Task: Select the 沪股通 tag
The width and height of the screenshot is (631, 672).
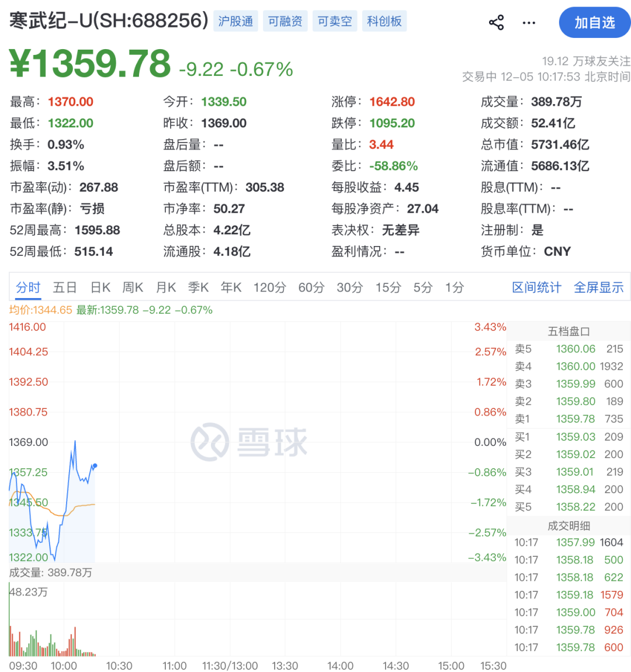Action: tap(235, 22)
